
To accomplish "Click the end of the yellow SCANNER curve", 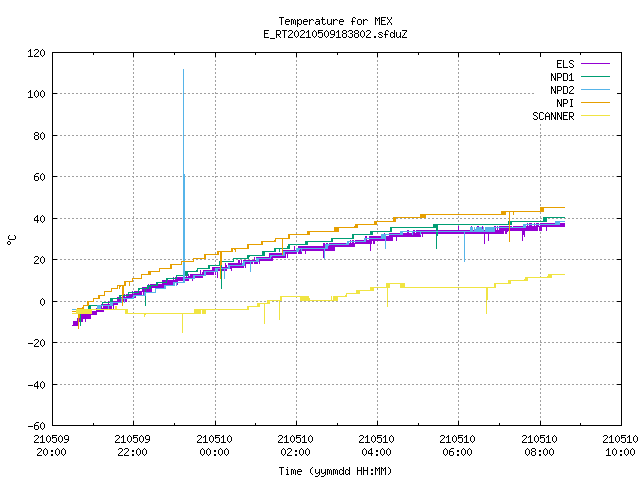I will 564,274.
